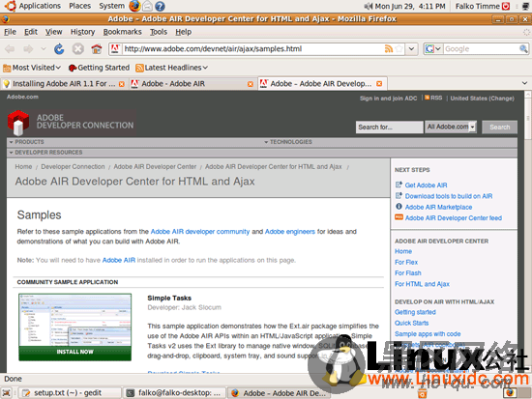Image resolution: width=532 pixels, height=399 pixels.
Task: Click the Search for... input field
Action: [x=390, y=128]
